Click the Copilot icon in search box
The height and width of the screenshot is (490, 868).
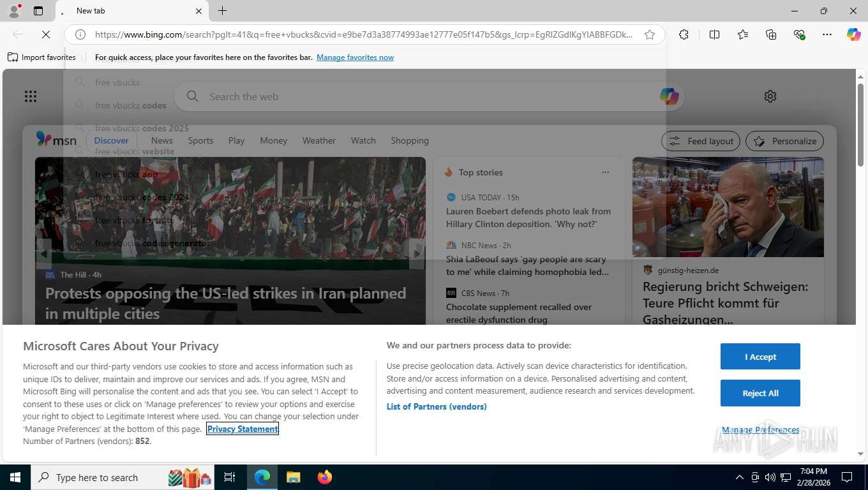(x=669, y=96)
